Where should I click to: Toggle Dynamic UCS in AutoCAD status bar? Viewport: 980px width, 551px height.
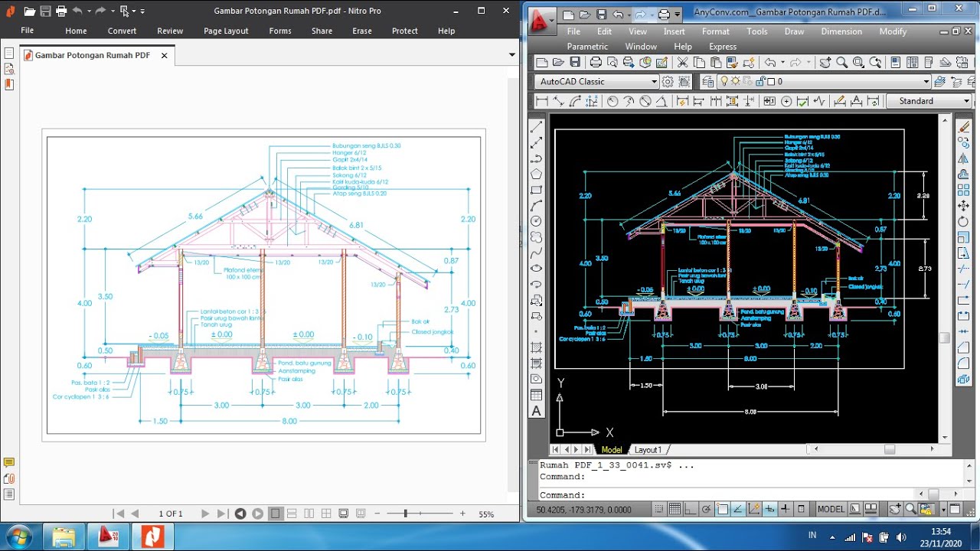754,509
